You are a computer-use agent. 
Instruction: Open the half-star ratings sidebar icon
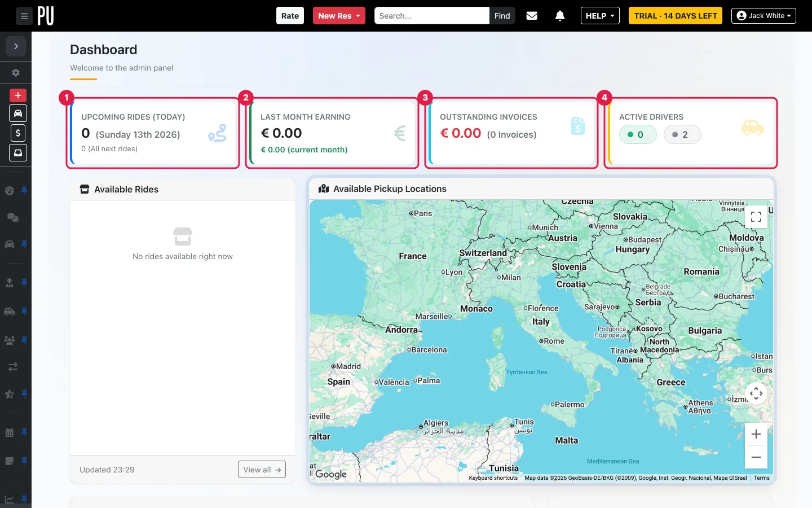point(10,394)
